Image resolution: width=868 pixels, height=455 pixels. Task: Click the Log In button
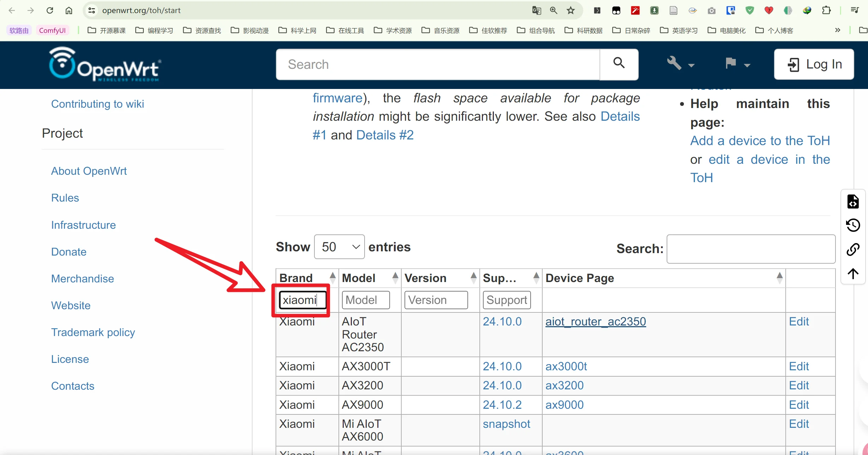tap(814, 64)
